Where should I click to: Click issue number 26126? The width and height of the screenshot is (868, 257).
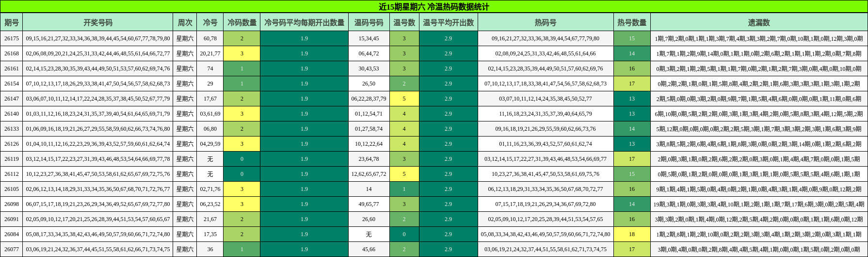pos(12,144)
